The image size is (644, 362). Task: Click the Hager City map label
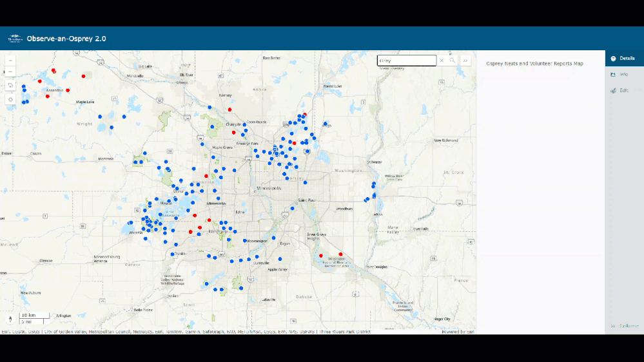(x=442, y=319)
